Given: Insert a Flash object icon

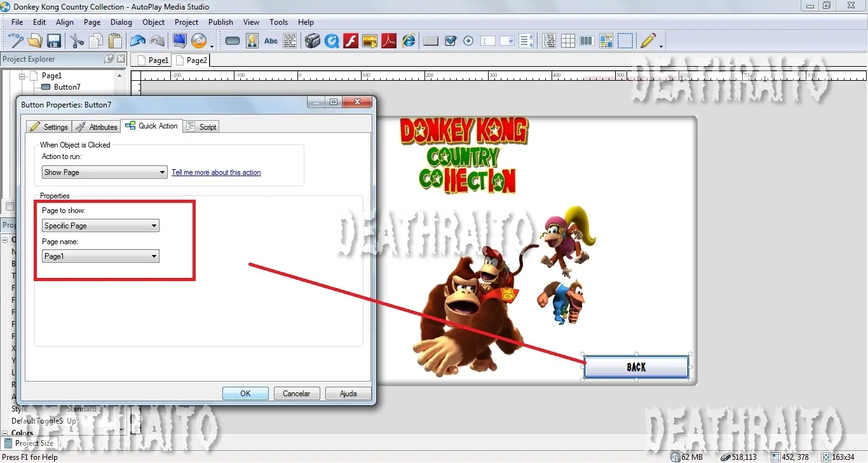Looking at the screenshot, I should coord(351,41).
